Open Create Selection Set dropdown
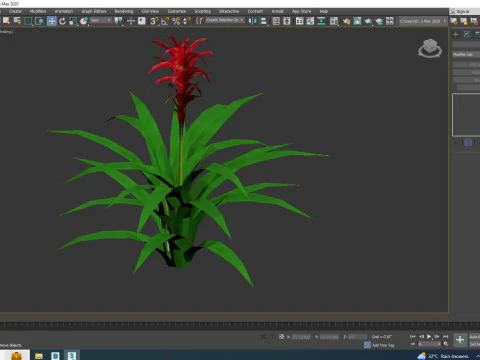The image size is (480, 360). (225, 20)
